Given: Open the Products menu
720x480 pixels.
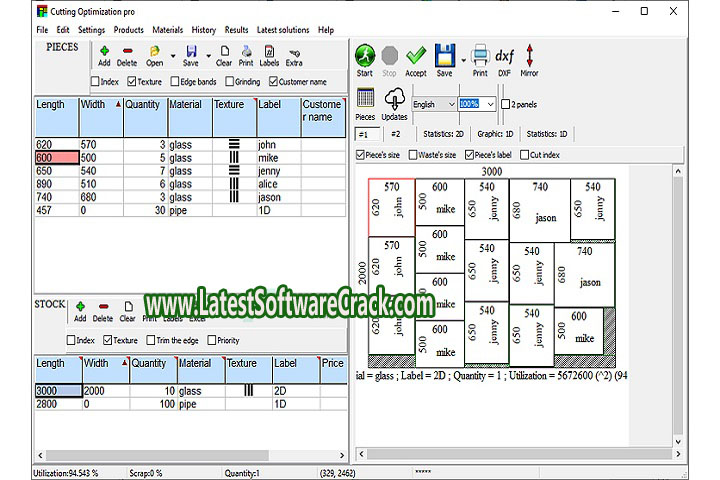Looking at the screenshot, I should click(x=129, y=30).
